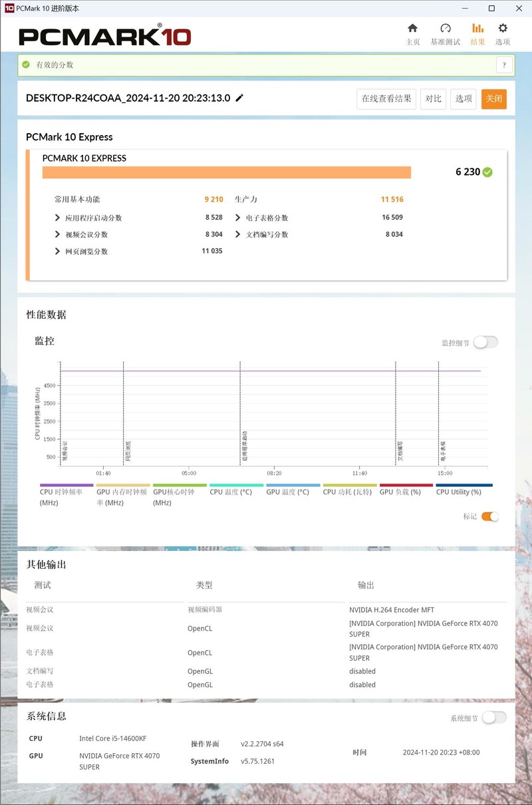532x805 pixels.
Task: Click the timestamp 2024-11-20 20:23 +08:00
Action: point(441,752)
